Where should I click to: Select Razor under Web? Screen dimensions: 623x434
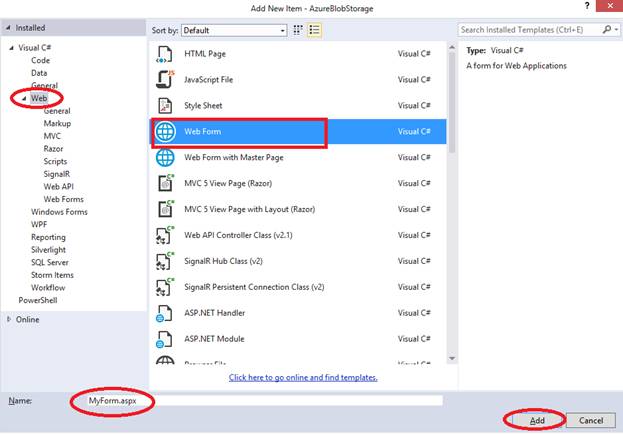click(x=53, y=149)
